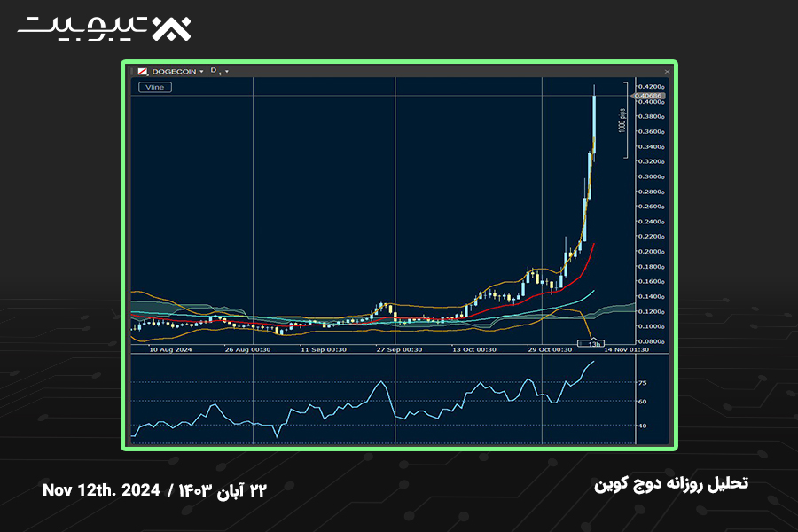This screenshot has width=798, height=532.
Task: Click the 13h candle countdown marker
Action: pos(591,344)
